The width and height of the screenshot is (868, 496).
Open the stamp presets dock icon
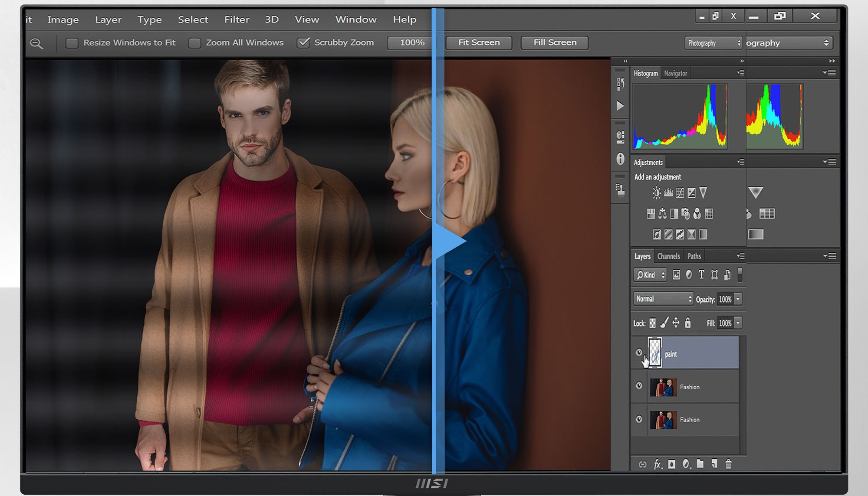click(x=620, y=189)
